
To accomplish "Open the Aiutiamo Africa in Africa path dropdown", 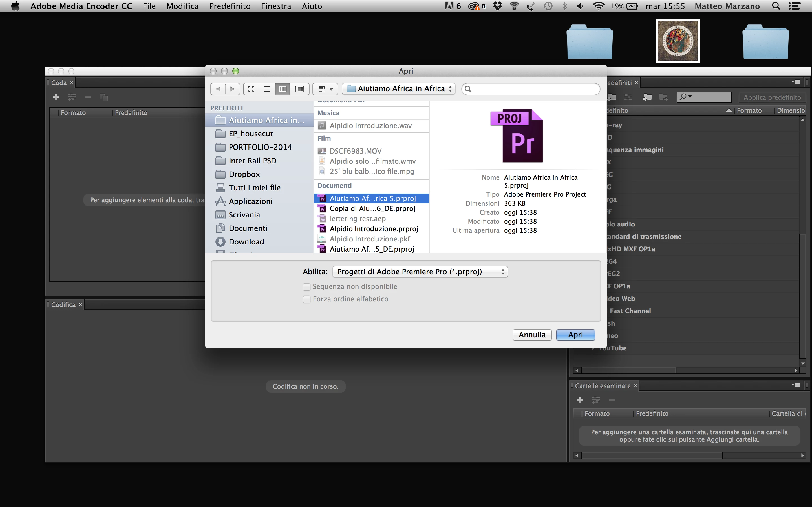I will (399, 89).
